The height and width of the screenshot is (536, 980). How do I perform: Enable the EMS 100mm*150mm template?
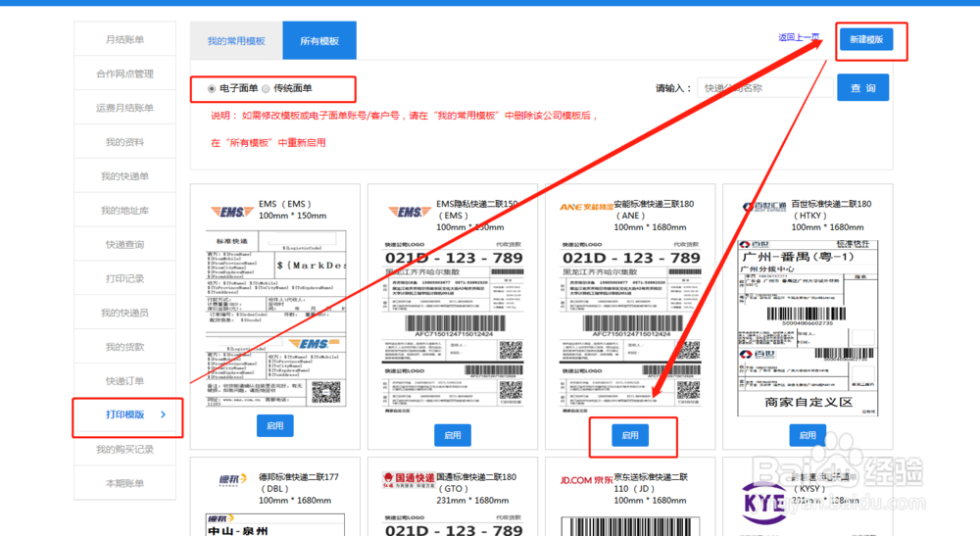[x=275, y=425]
